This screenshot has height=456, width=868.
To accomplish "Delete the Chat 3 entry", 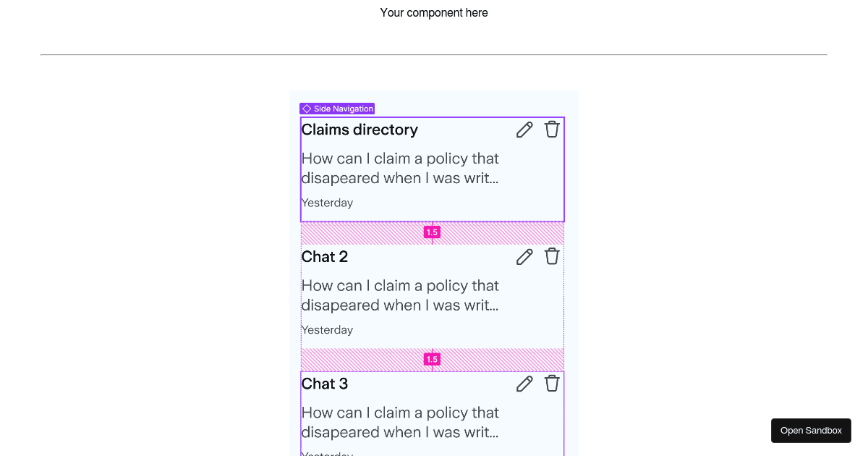I will pyautogui.click(x=552, y=384).
